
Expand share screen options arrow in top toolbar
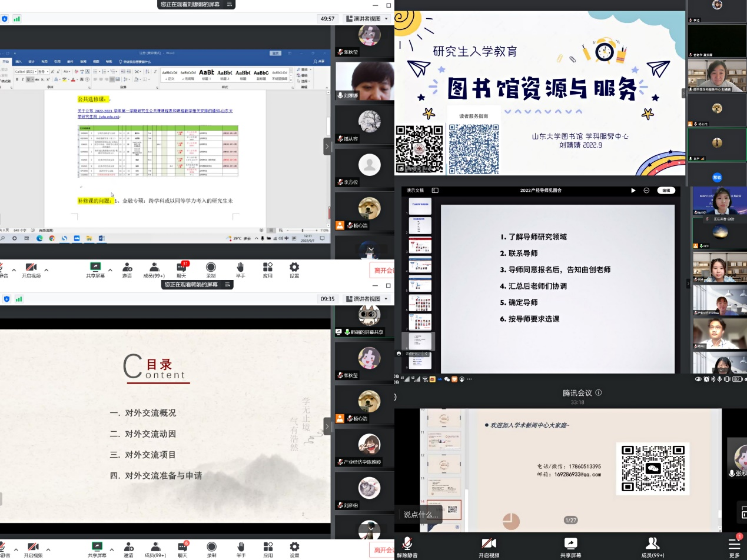coord(110,270)
